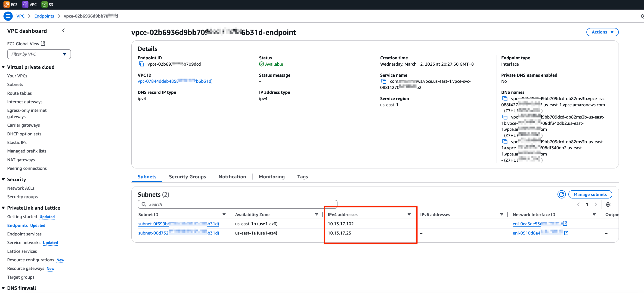Copy the Endpoint ID using its copy icon
This screenshot has width=644, height=293.
point(142,64)
